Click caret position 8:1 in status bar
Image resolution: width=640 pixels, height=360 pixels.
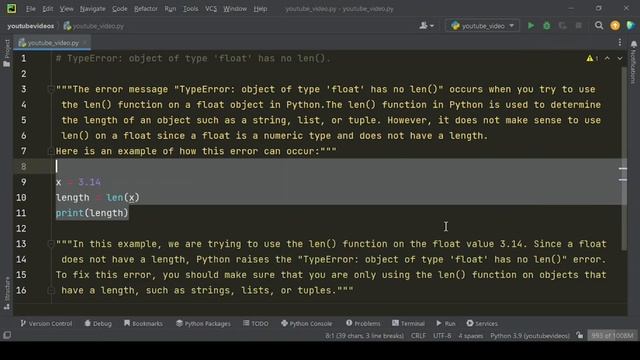(x=364, y=336)
